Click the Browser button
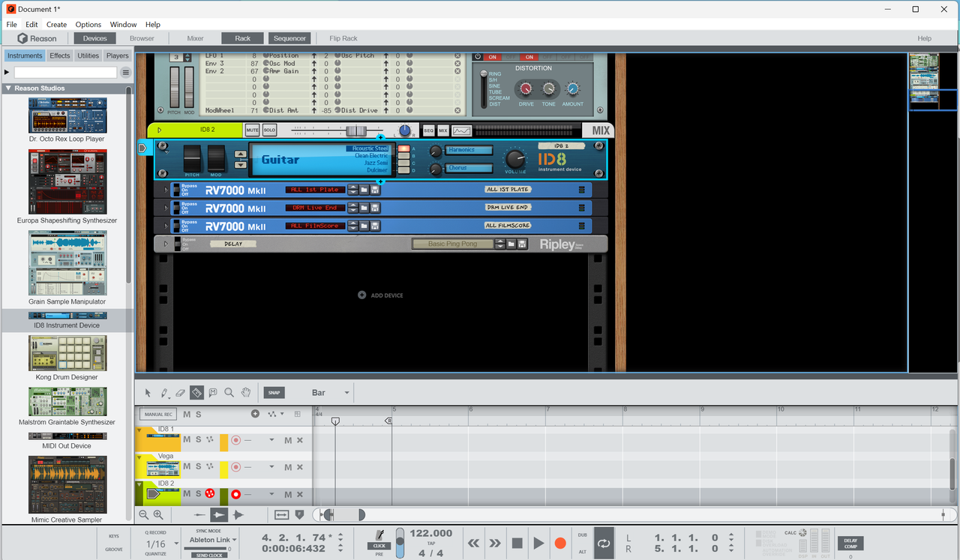 (142, 38)
